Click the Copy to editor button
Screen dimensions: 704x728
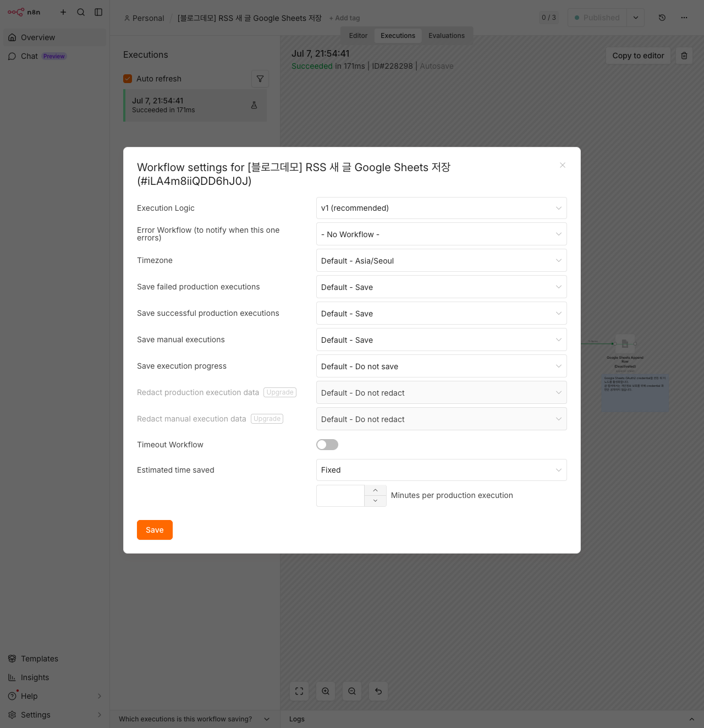click(638, 56)
